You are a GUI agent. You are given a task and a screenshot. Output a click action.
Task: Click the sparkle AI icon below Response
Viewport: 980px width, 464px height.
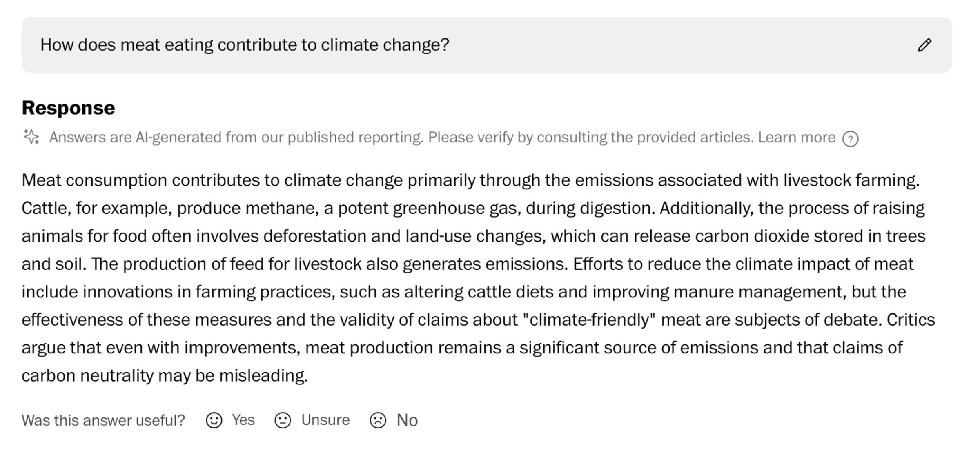pyautogui.click(x=31, y=137)
